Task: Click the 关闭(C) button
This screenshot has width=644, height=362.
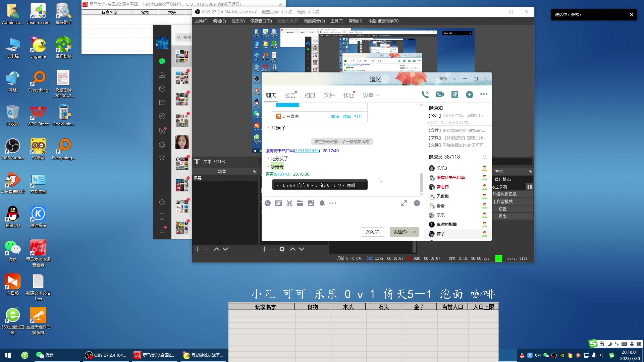Action: (x=372, y=232)
